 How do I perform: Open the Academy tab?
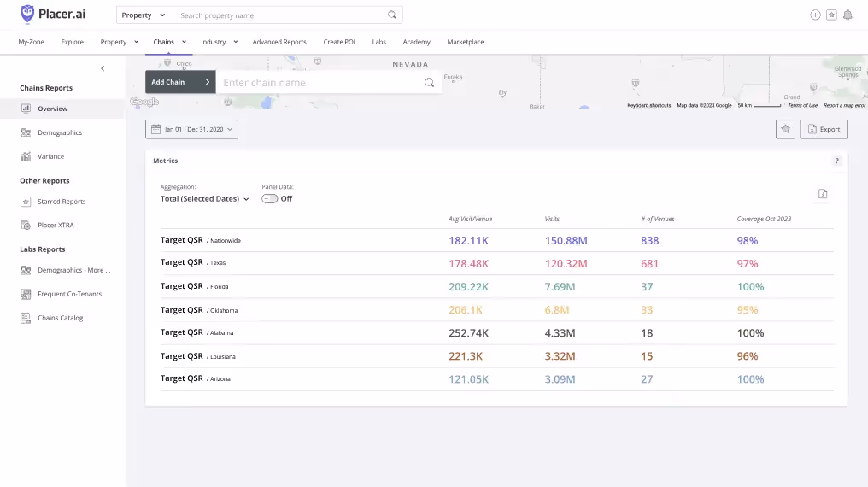pos(417,42)
